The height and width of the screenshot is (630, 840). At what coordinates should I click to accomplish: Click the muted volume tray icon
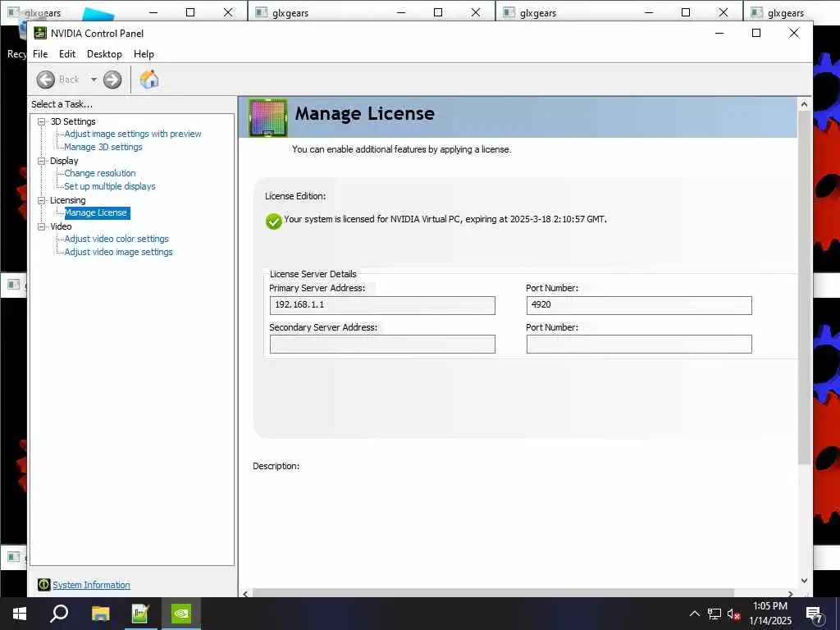point(734,614)
